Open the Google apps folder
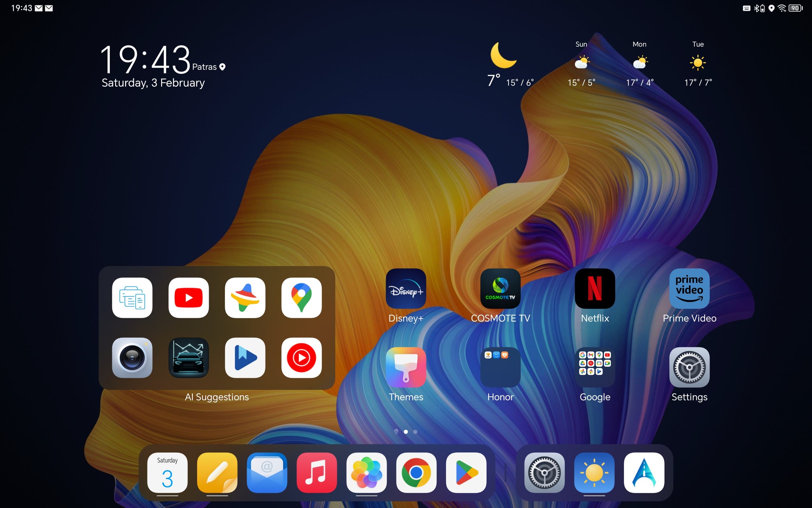812x508 pixels. [595, 367]
